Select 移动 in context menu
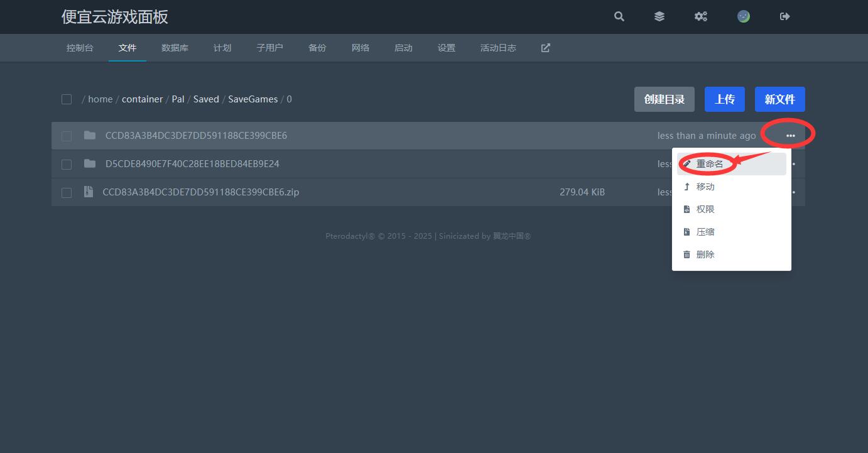The image size is (868, 453). tap(732, 187)
